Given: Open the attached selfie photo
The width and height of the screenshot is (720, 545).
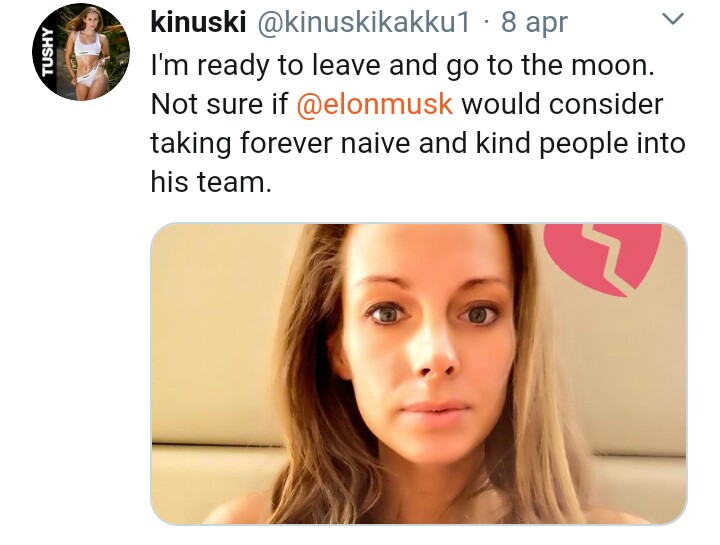Looking at the screenshot, I should click(418, 374).
